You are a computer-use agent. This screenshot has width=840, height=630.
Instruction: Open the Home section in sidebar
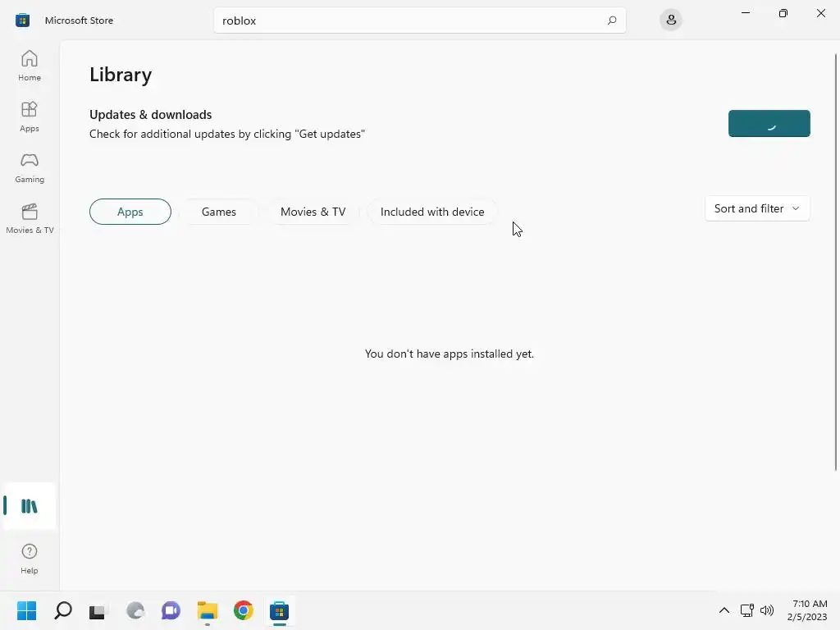[x=30, y=66]
